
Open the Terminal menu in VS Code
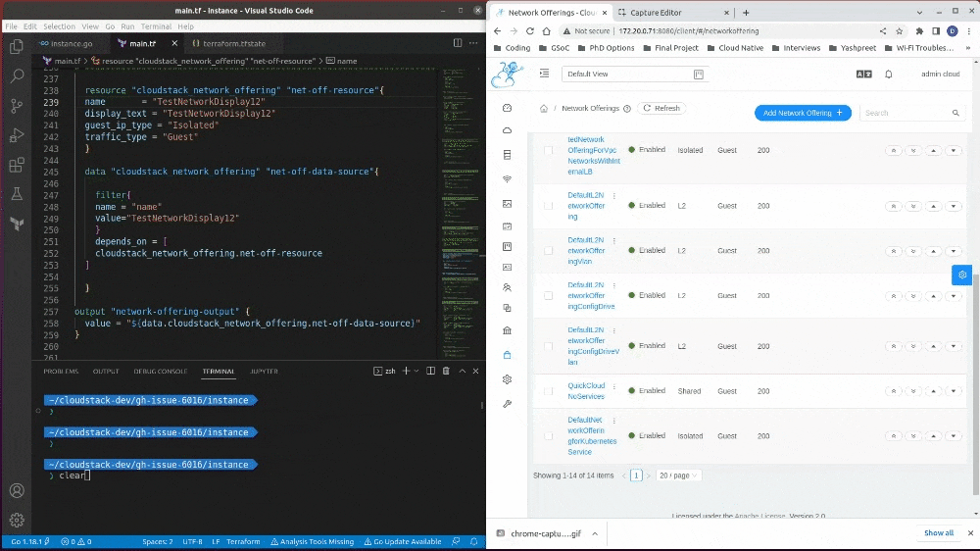[156, 26]
